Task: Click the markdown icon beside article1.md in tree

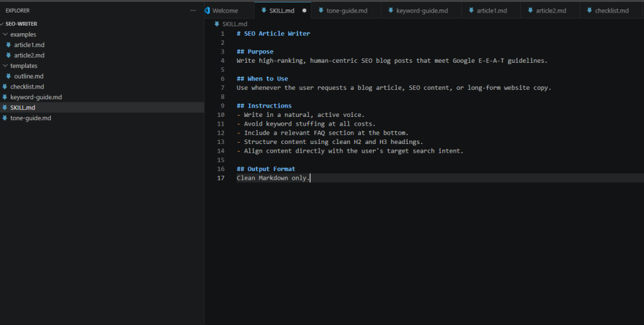Action: [x=8, y=45]
